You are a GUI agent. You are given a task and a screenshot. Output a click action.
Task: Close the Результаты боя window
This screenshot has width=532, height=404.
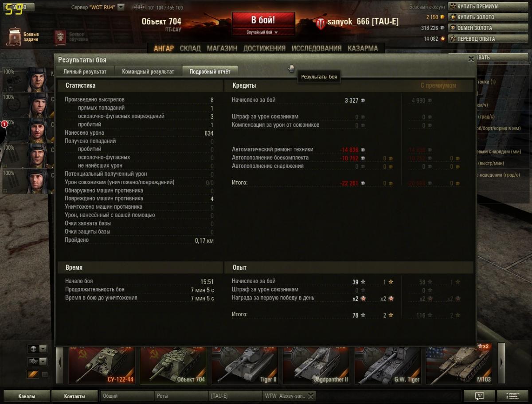pyautogui.click(x=471, y=59)
